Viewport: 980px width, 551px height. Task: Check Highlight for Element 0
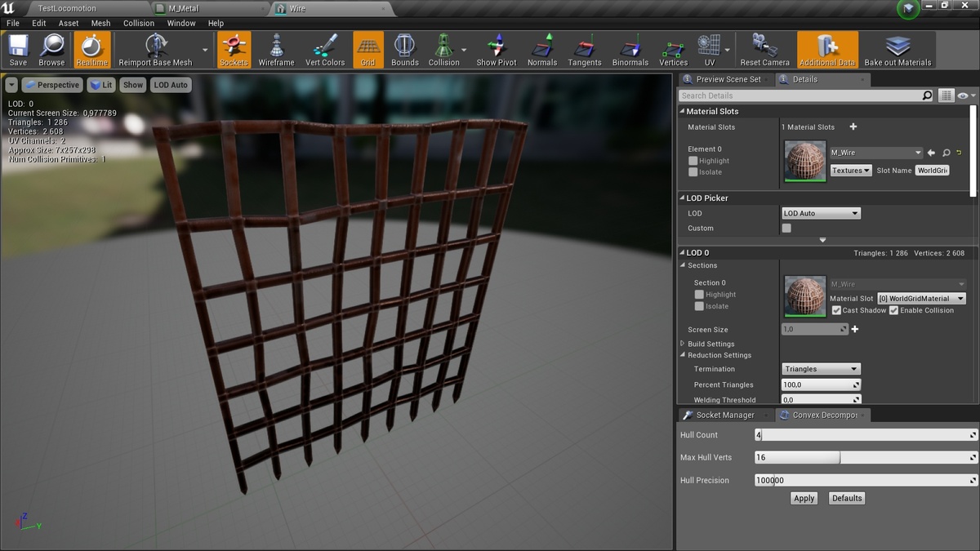pos(693,161)
